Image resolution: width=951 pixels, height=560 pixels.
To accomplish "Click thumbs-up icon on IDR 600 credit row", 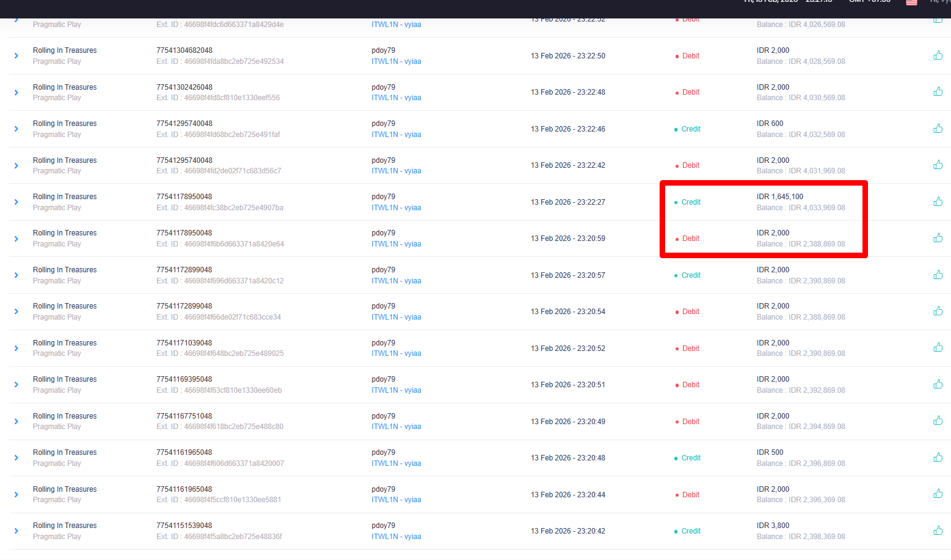I will click(x=937, y=128).
